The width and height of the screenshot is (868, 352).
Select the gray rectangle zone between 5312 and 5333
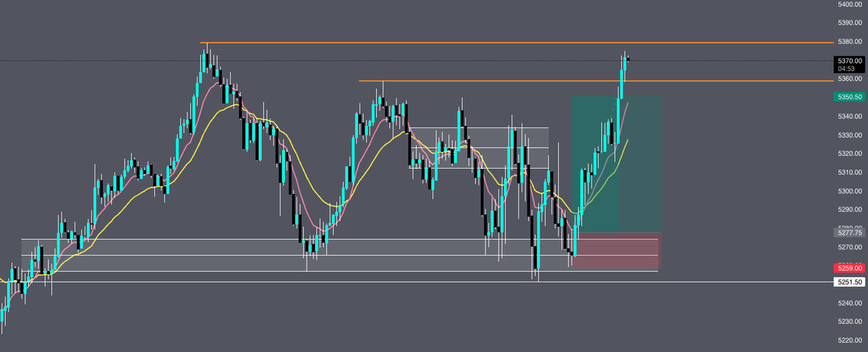[479, 148]
